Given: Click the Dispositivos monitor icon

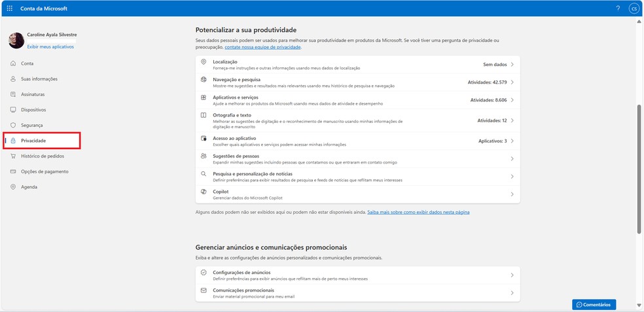Looking at the screenshot, I should click(x=12, y=110).
